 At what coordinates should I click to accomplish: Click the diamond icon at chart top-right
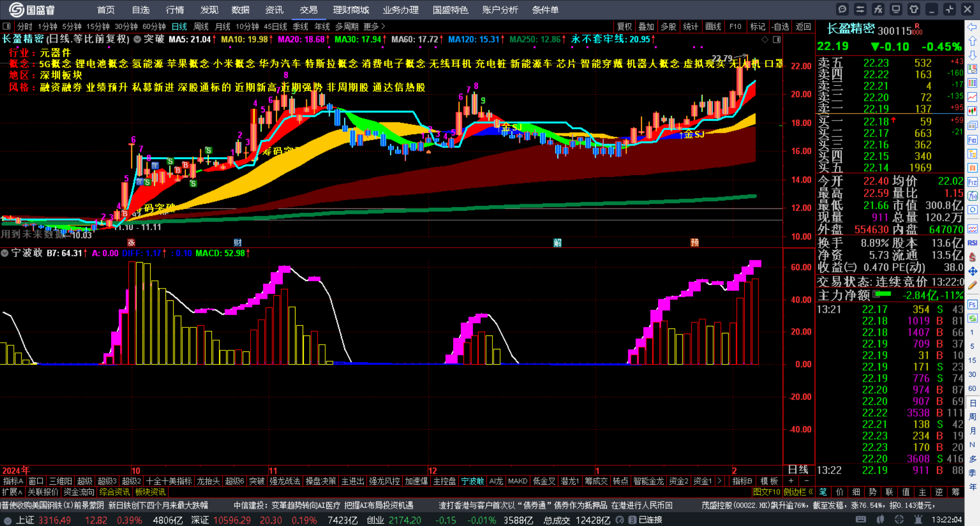click(x=765, y=39)
